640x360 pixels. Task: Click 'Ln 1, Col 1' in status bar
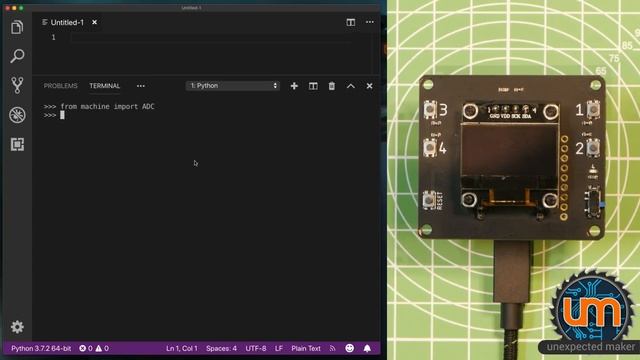pyautogui.click(x=182, y=348)
